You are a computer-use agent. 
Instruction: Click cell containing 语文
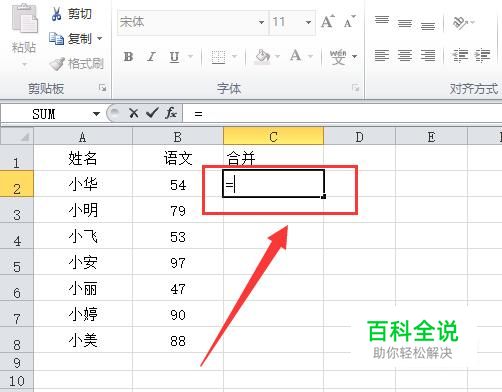[x=178, y=158]
